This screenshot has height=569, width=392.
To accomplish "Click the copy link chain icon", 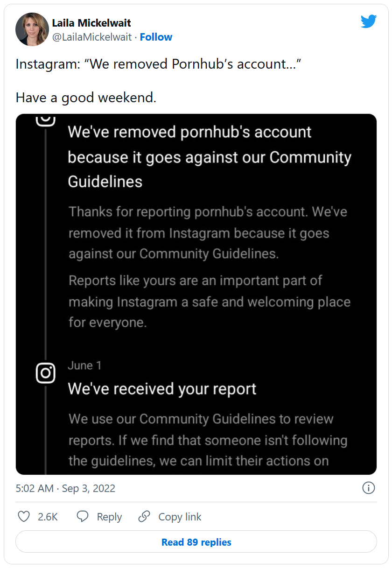I will point(145,516).
